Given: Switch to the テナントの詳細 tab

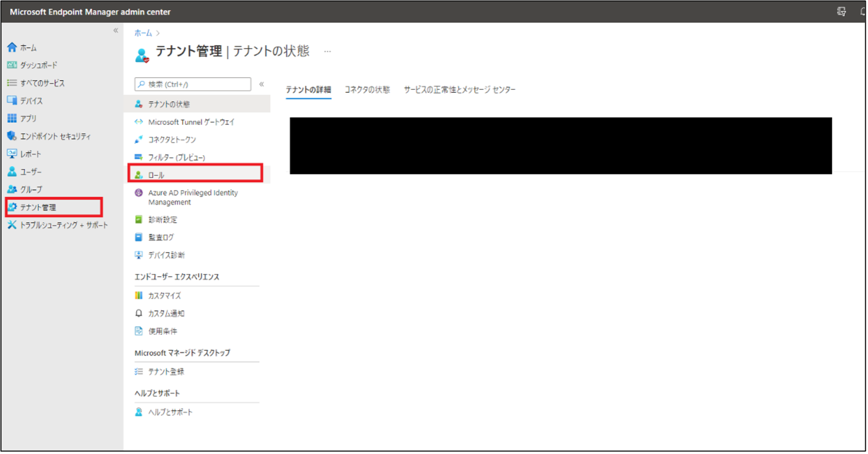Looking at the screenshot, I should (x=308, y=90).
